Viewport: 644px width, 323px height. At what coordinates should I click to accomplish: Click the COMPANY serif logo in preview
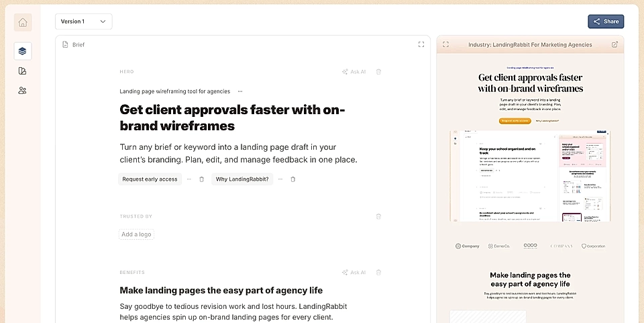(561, 246)
